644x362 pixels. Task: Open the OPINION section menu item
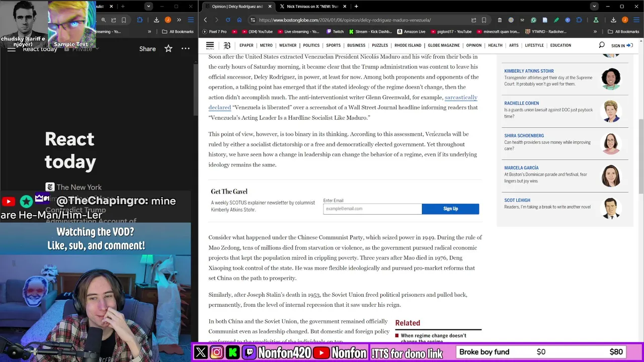coord(473,45)
